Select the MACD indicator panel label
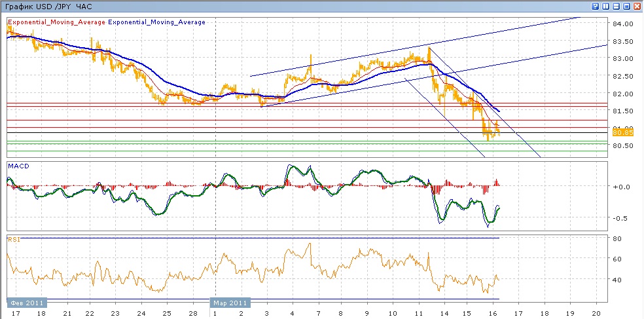Viewport: 644px width, 319px height. point(18,166)
